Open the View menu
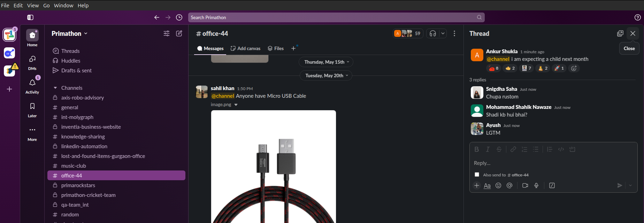644x223 pixels. [33, 5]
